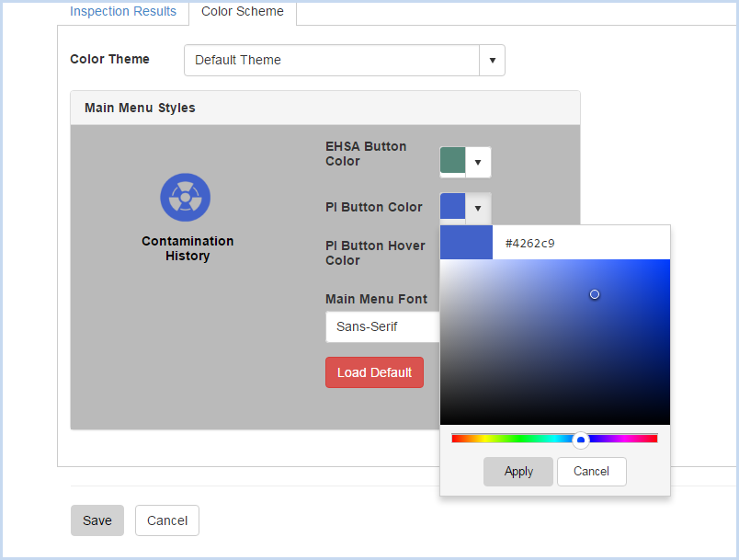Screen dimensions: 739x560
Task: Click the EHSA Button Color label
Action: pos(366,154)
